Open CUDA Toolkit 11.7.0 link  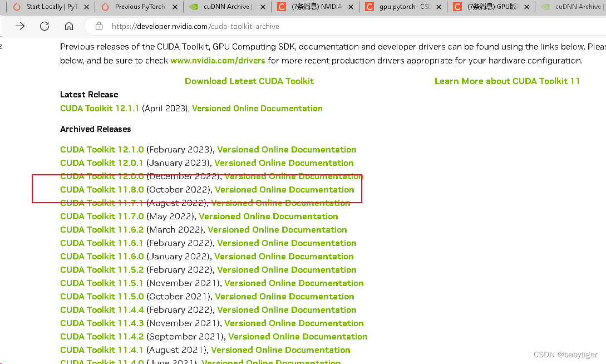tap(102, 217)
